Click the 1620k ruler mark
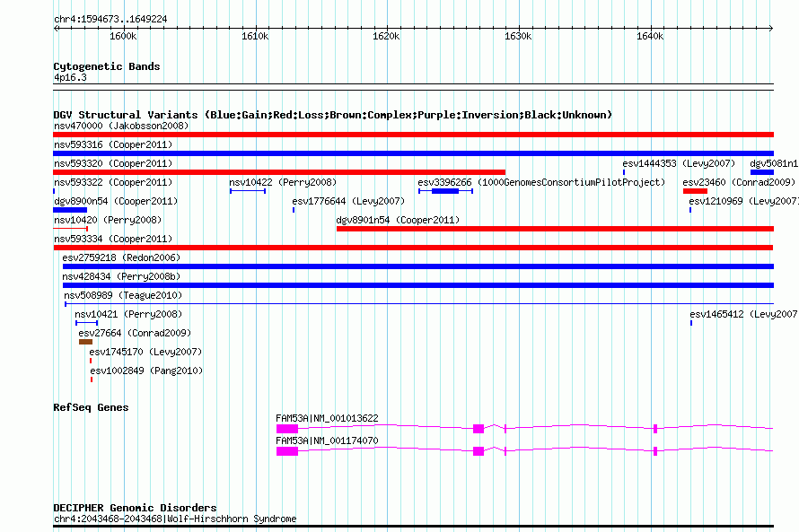 [x=386, y=36]
